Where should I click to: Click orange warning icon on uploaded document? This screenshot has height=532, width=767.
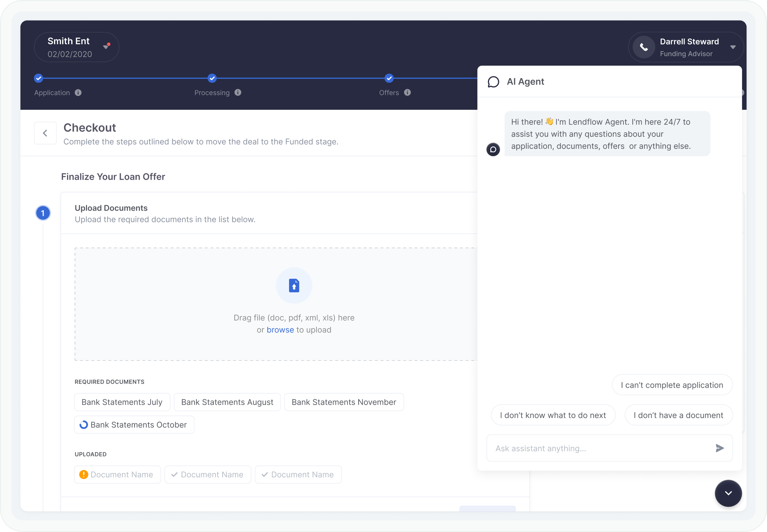click(84, 474)
